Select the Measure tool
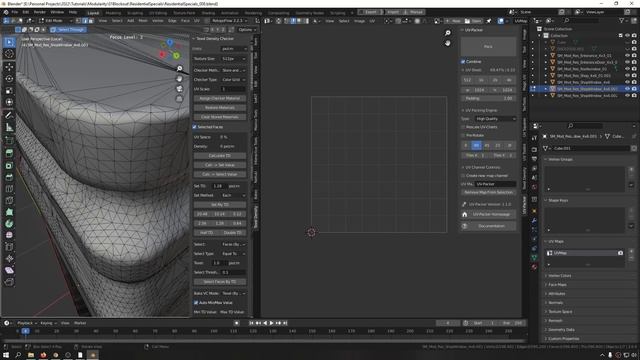This screenshot has width=640, height=360. [9, 127]
